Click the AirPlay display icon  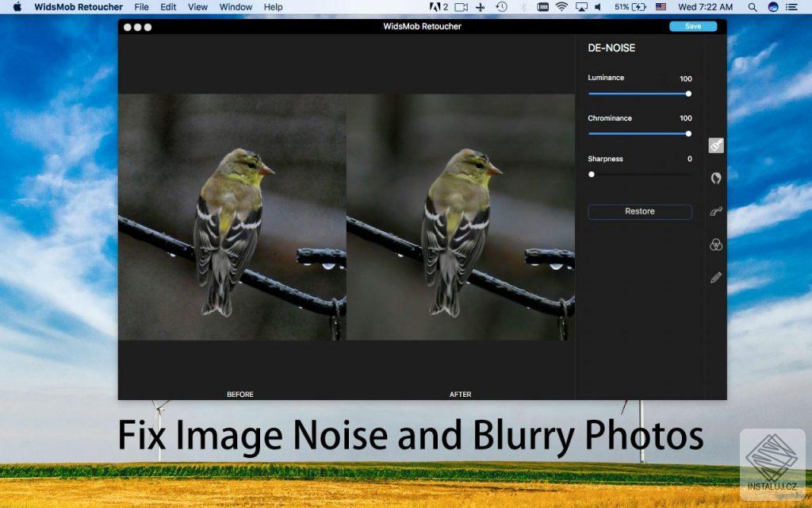coord(581,6)
